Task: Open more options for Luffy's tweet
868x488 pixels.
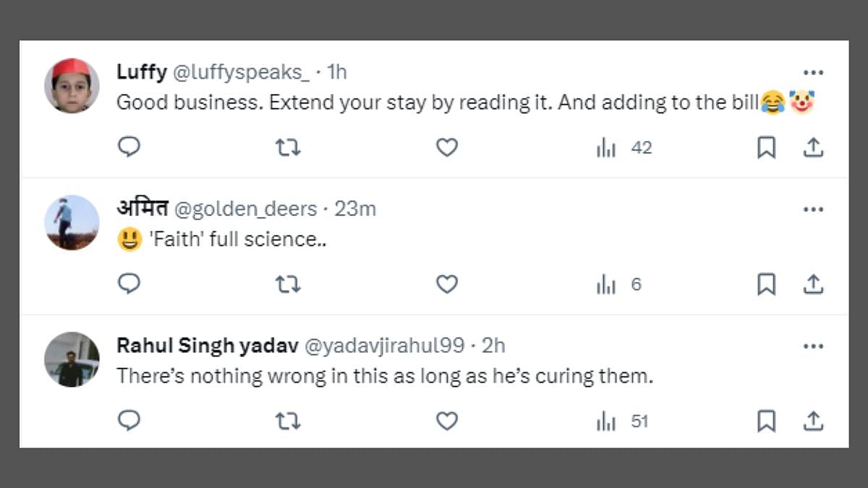Action: (x=813, y=72)
